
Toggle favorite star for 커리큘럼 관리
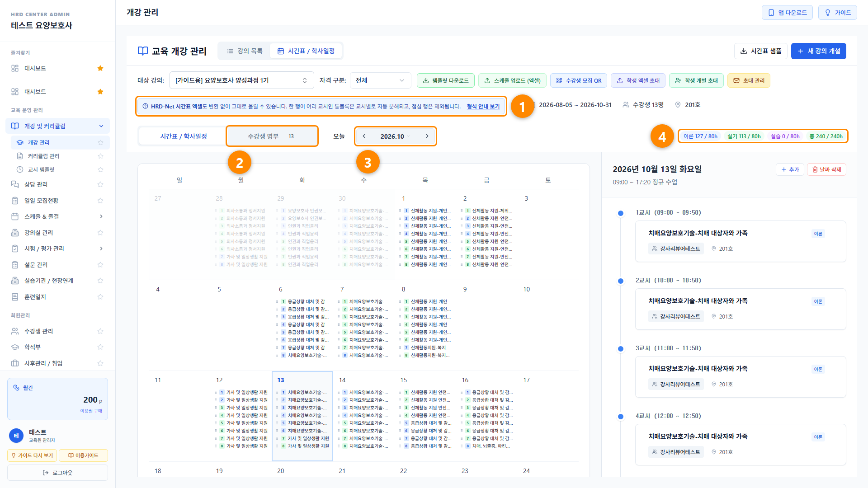coord(100,156)
